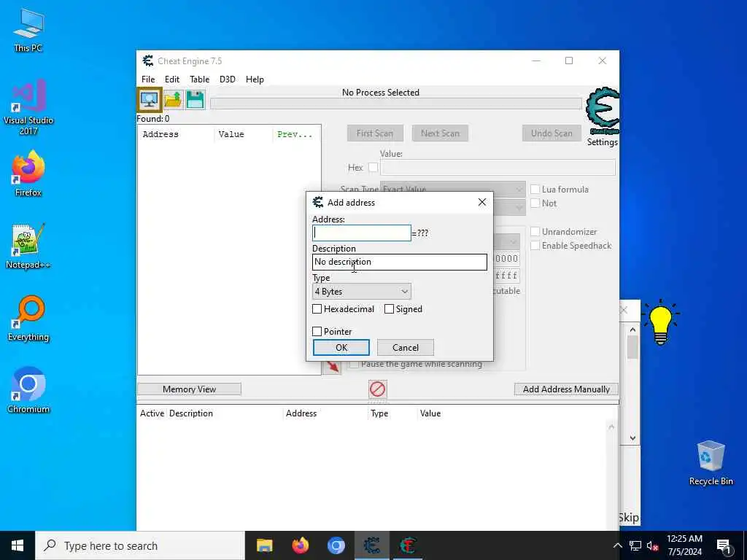The image size is (747, 560).
Task: Click Add Address Manually button
Action: pyautogui.click(x=566, y=389)
